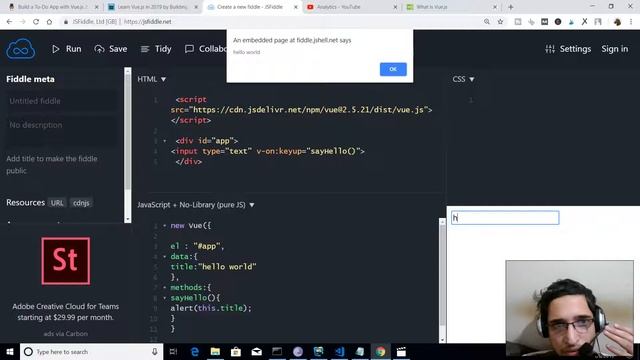Click the JSFiddle cloud logo
The height and width of the screenshot is (360, 640).
20,49
